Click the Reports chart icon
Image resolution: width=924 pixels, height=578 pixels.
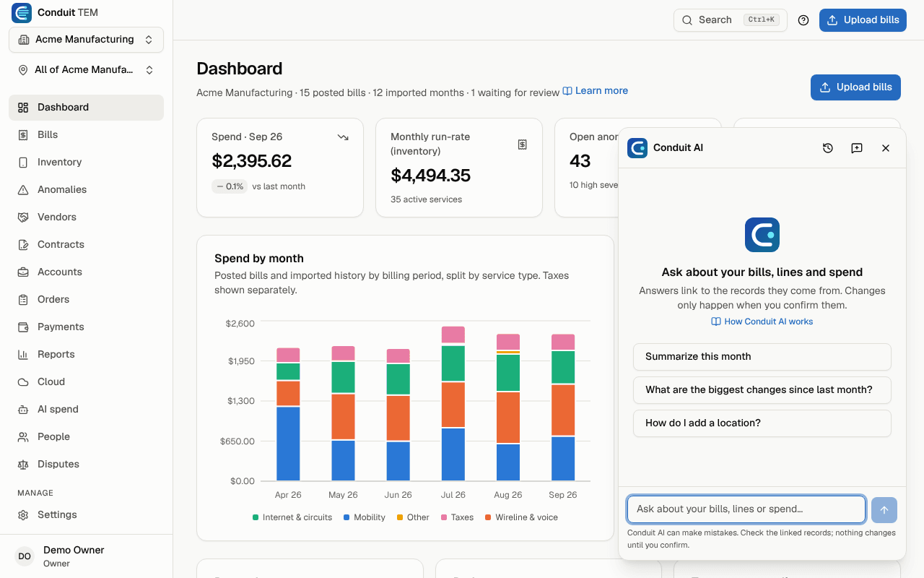[x=23, y=355]
